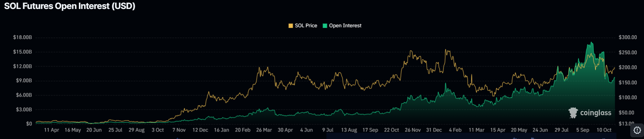Click the coinglass bull mascot logo
This screenshot has width=644, height=139.
(573, 113)
